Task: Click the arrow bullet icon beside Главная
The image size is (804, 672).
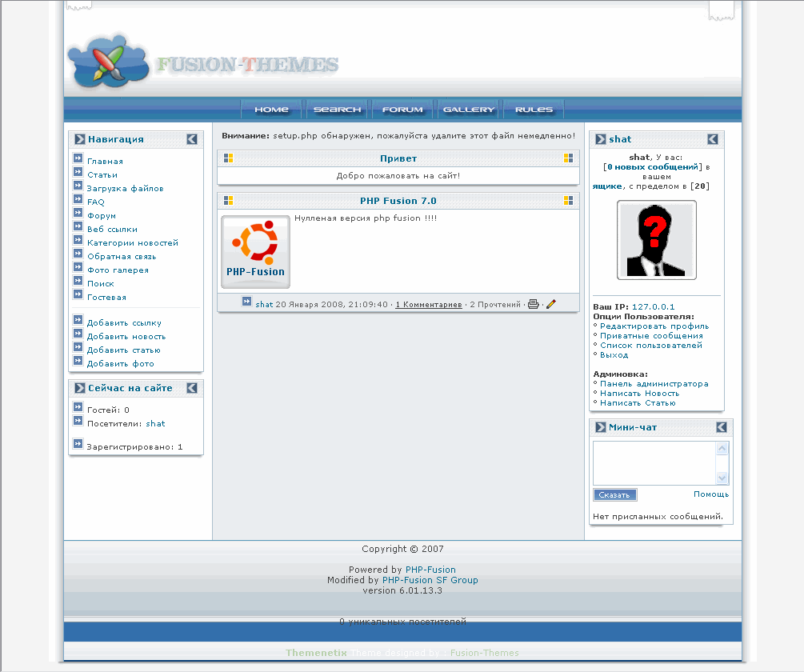Action: pyautogui.click(x=78, y=159)
